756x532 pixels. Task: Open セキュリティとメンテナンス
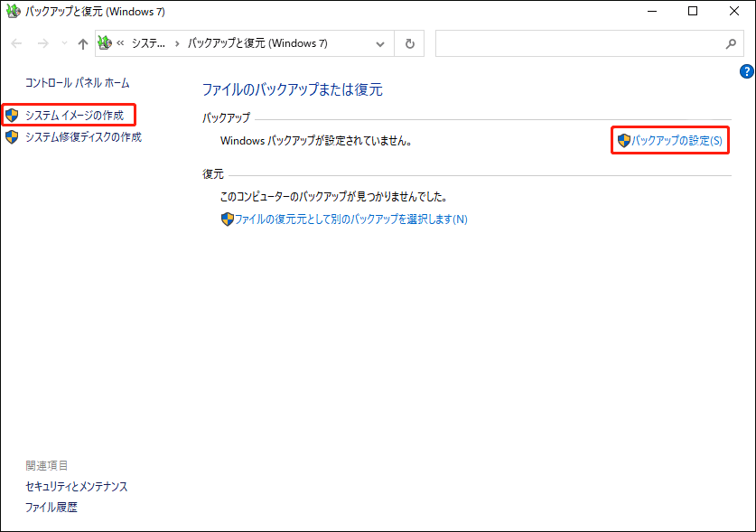pyautogui.click(x=77, y=486)
